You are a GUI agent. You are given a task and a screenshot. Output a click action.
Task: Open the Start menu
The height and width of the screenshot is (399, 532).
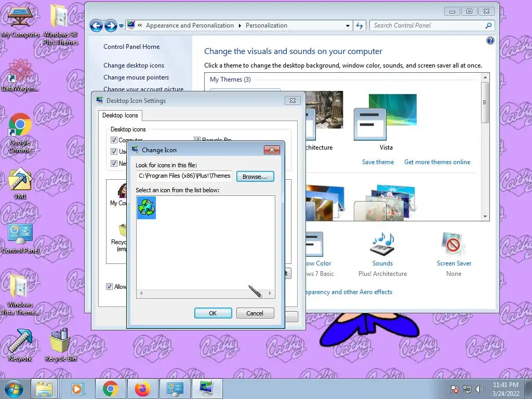(x=14, y=389)
